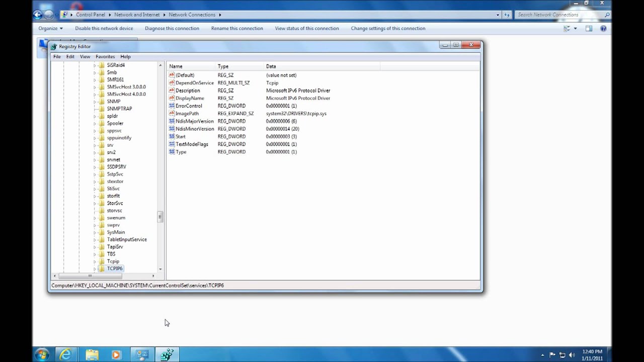Select the TBS folder icon
The width and height of the screenshot is (644, 362).
pos(102,254)
